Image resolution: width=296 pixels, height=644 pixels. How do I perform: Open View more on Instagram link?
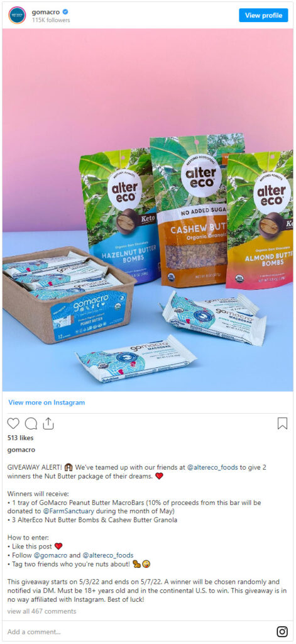47,402
